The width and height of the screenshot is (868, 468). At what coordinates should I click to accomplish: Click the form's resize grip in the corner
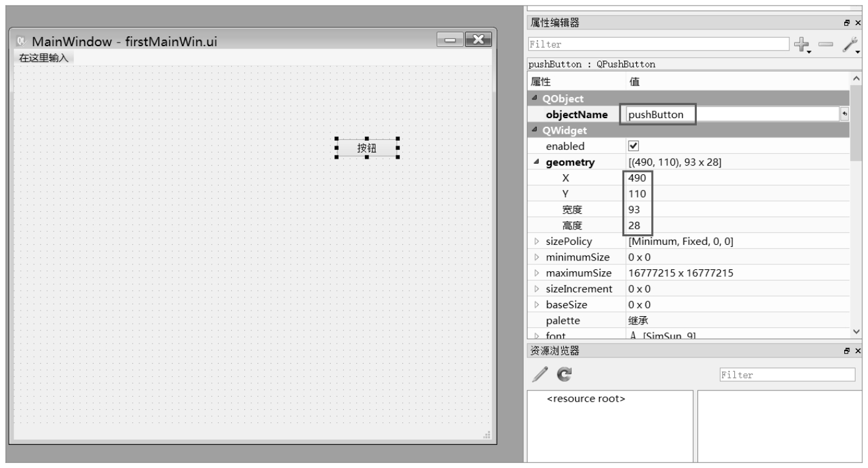click(x=487, y=434)
